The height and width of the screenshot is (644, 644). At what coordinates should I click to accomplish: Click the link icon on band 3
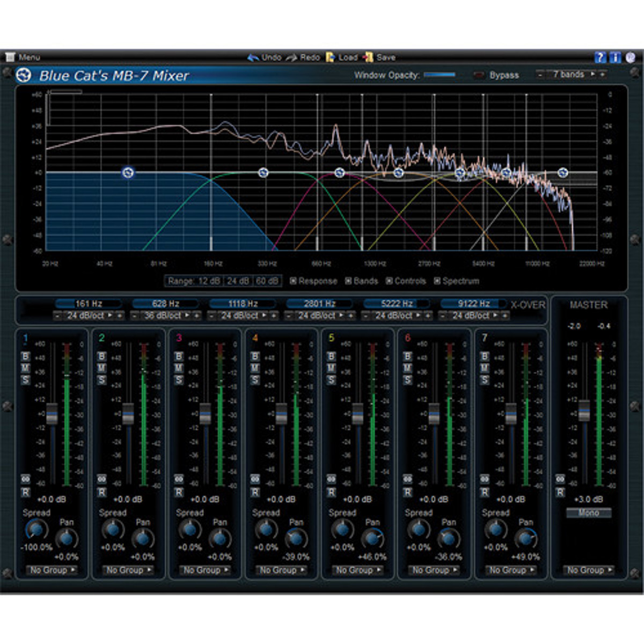[179, 479]
